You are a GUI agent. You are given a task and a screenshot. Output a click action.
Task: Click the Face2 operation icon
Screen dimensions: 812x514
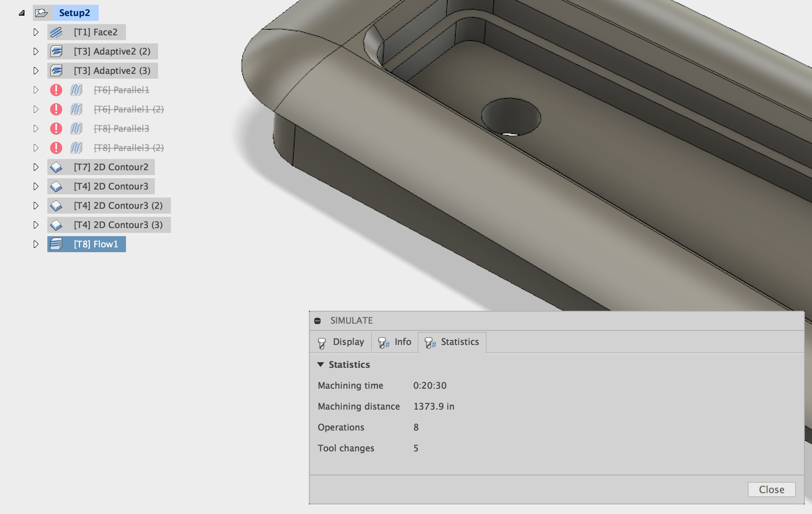click(56, 32)
